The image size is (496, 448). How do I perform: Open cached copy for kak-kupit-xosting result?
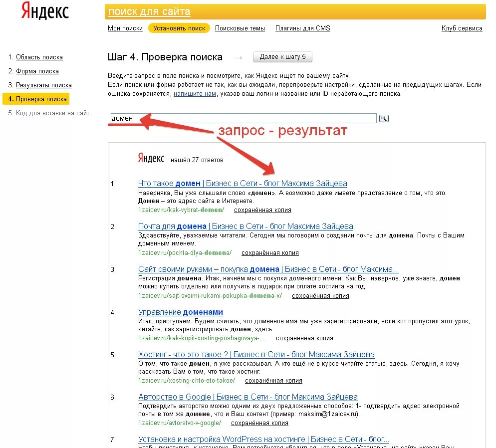coord(304,338)
